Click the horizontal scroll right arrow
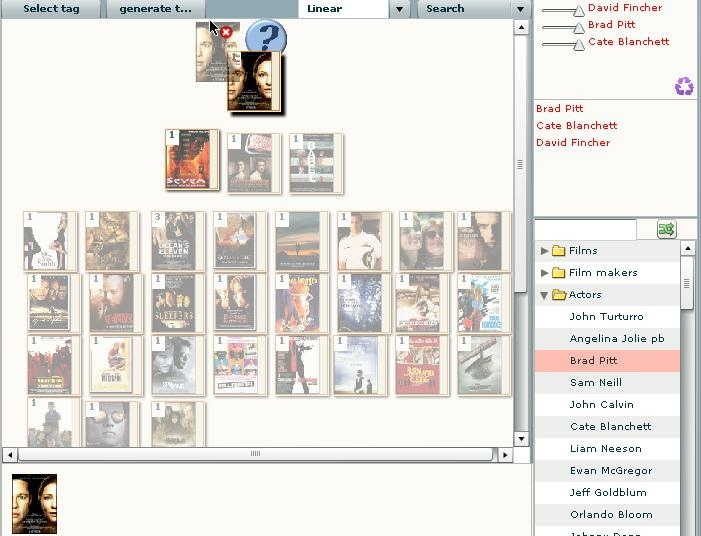701x536 pixels. pyautogui.click(x=505, y=455)
